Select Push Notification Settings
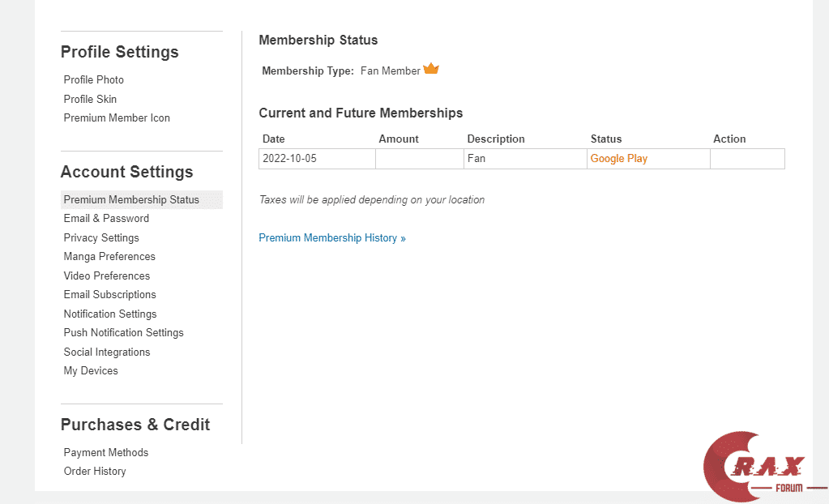 click(x=124, y=333)
